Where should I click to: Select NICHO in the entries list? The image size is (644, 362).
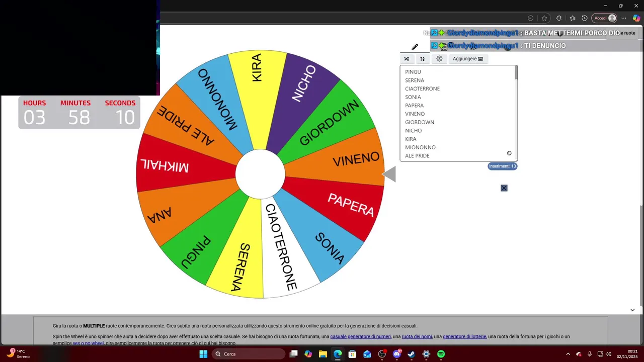click(414, 131)
